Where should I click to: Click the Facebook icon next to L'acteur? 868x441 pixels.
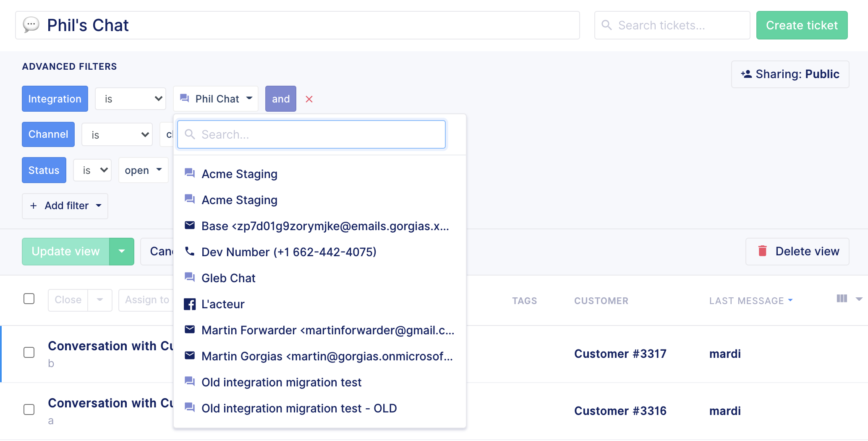tap(190, 304)
